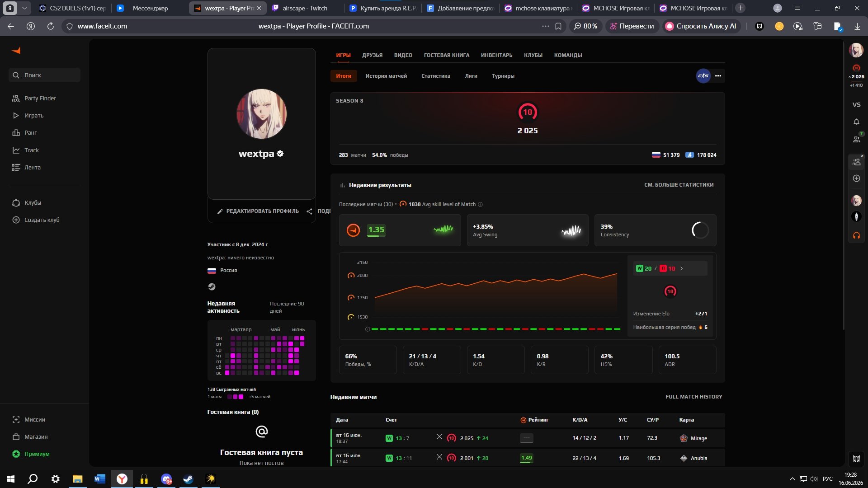Reload the page with refresh icon
This screenshot has width=868, height=488.
[x=51, y=26]
